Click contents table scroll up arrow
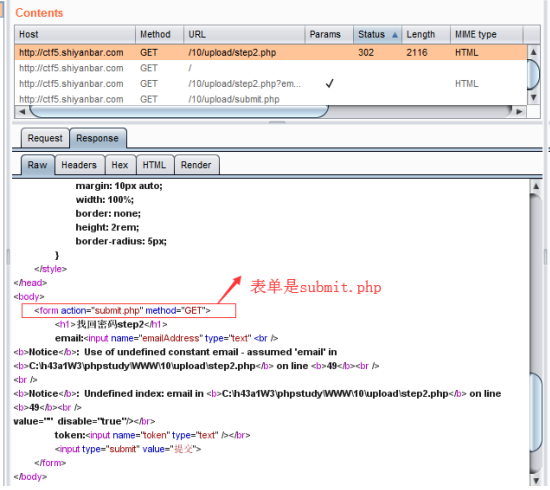This screenshot has height=490, width=550. 534,52
